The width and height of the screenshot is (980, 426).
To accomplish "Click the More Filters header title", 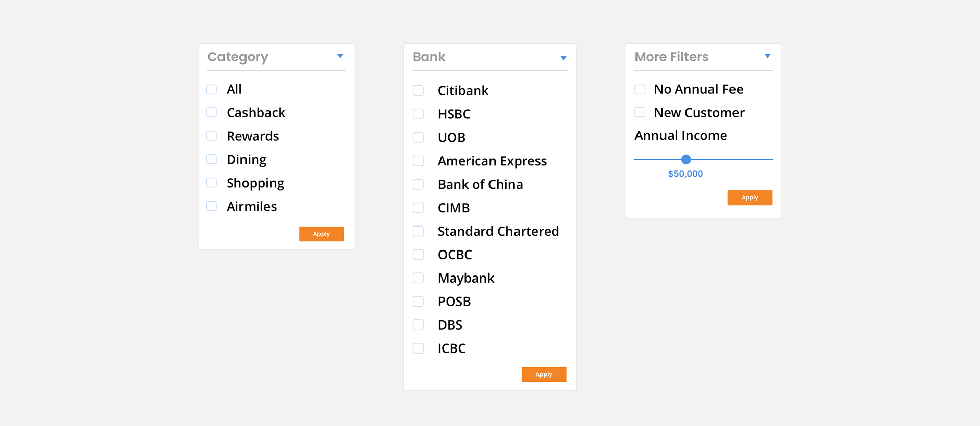I will pos(672,57).
